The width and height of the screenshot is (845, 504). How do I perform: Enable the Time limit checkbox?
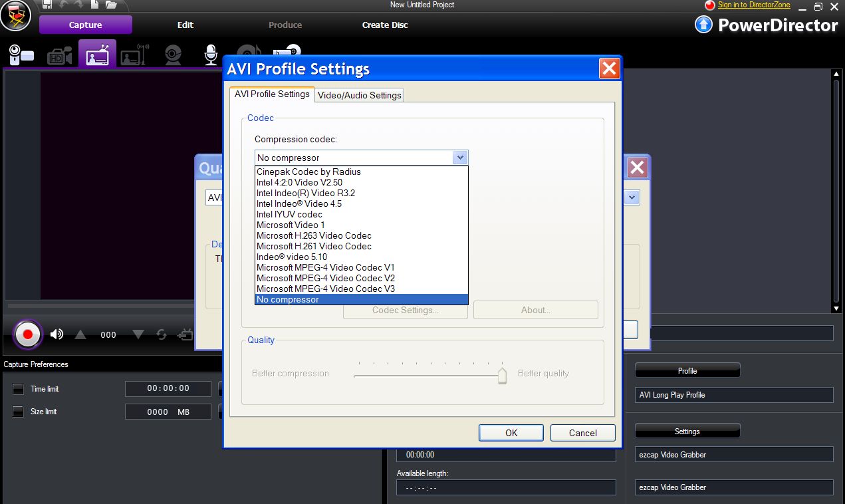[18, 389]
